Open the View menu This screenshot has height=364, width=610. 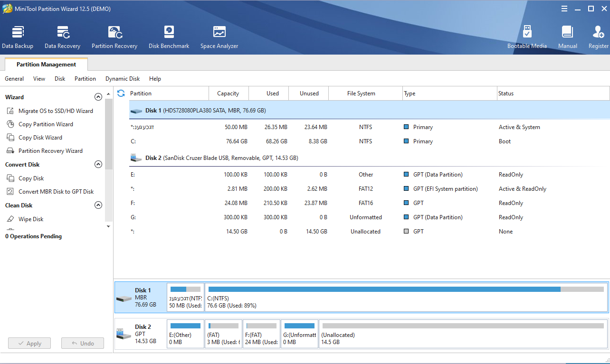pos(39,79)
